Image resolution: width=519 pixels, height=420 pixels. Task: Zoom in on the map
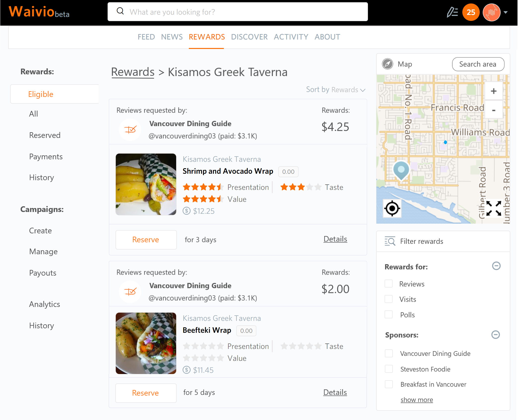click(493, 91)
